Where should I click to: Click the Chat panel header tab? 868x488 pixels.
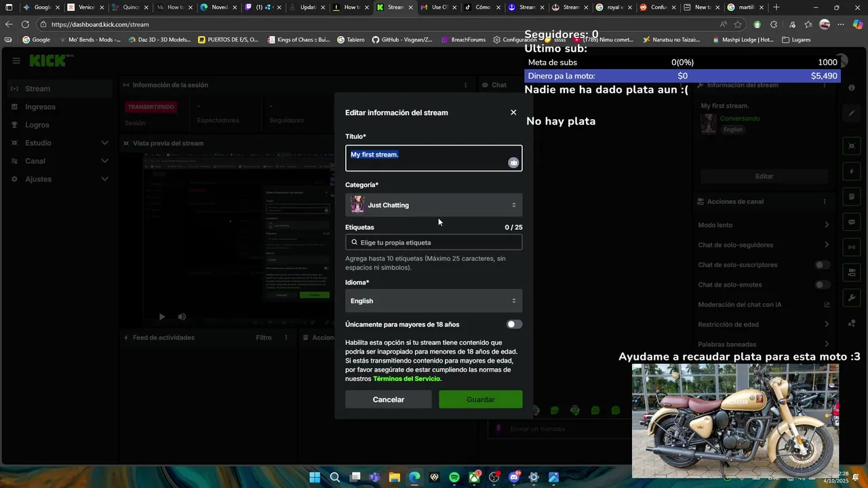[494, 85]
